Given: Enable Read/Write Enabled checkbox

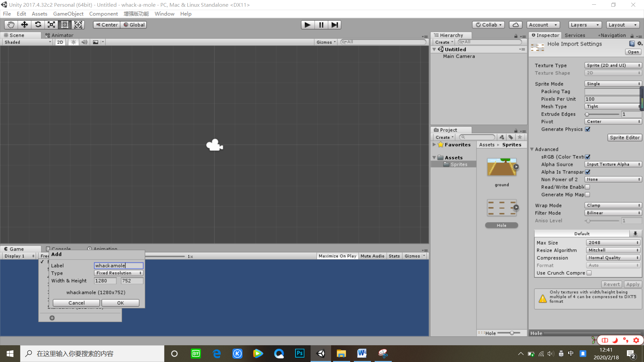Looking at the screenshot, I should click(588, 187).
